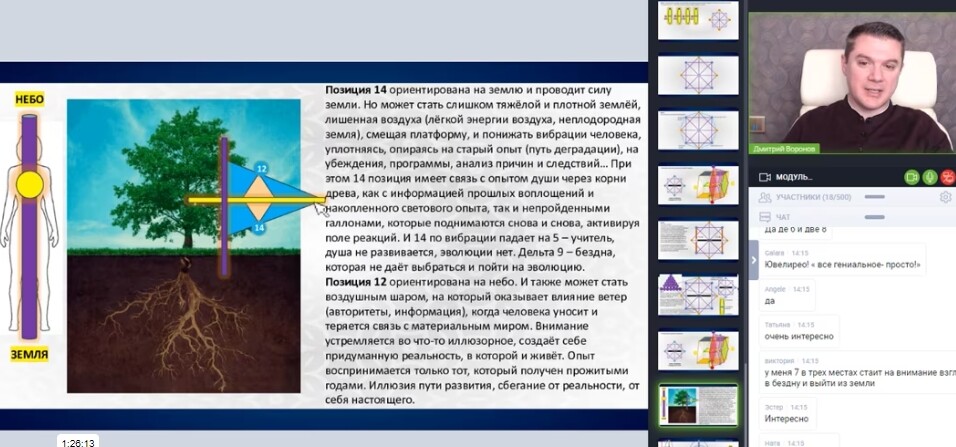The image size is (956, 447).
Task: Click Эстер's message 'Интересно'
Action: [x=786, y=419]
